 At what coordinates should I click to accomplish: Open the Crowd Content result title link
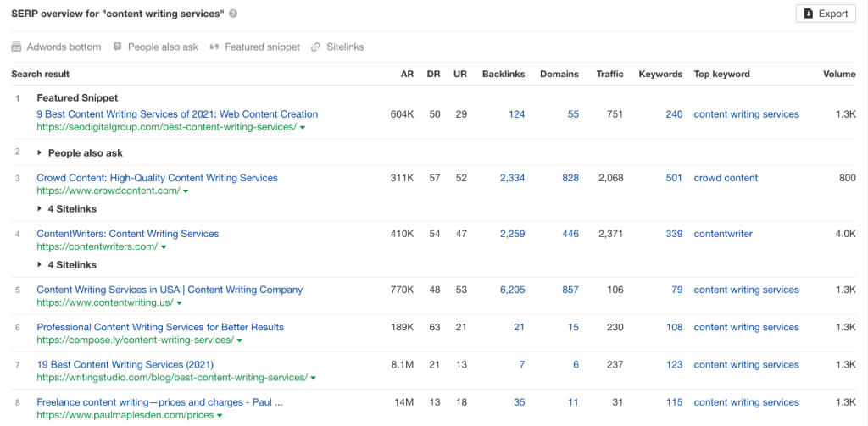[x=157, y=178]
